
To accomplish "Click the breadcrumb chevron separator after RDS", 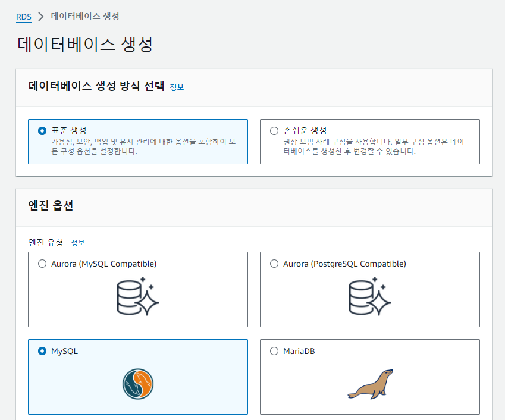I will (40, 17).
